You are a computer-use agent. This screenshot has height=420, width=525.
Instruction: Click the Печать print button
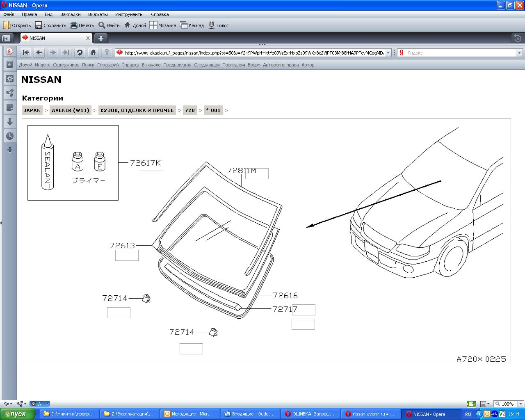[82, 25]
